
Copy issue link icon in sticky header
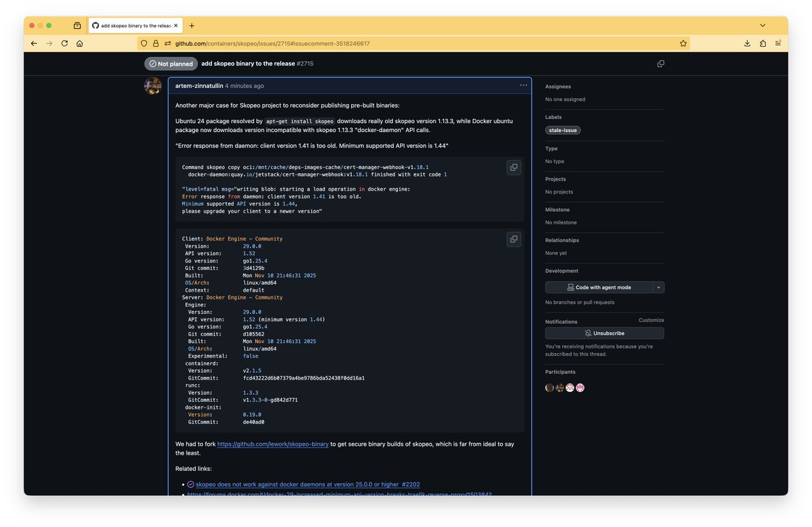coord(660,64)
